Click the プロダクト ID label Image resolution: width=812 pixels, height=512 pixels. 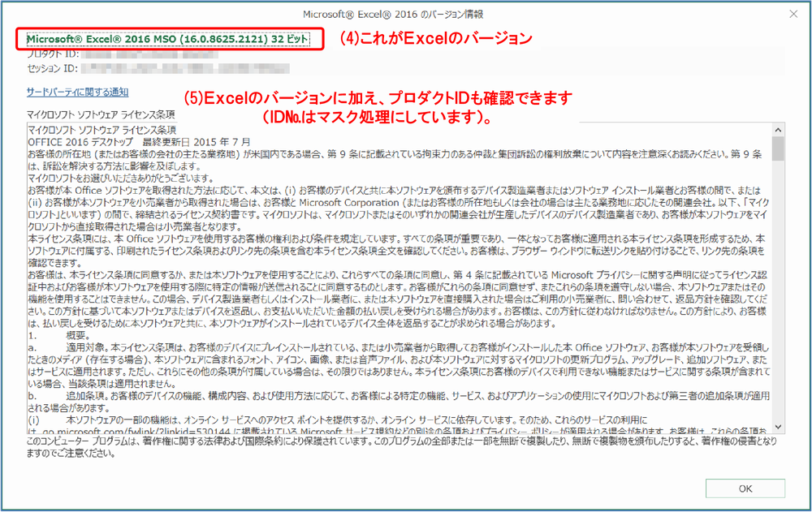52,54
